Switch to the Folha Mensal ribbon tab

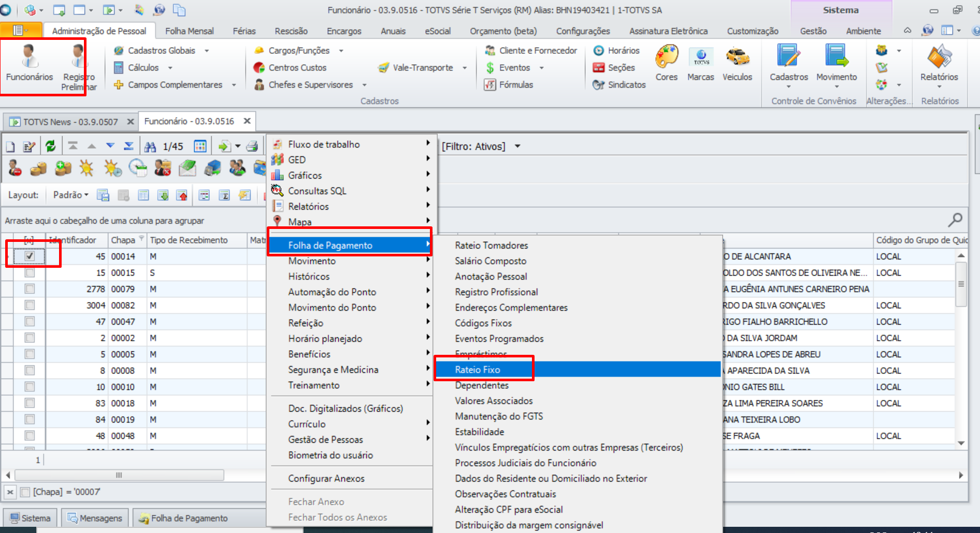click(x=189, y=31)
